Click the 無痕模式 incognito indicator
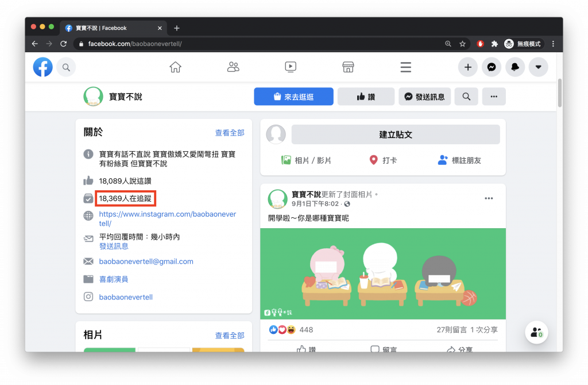 (523, 44)
